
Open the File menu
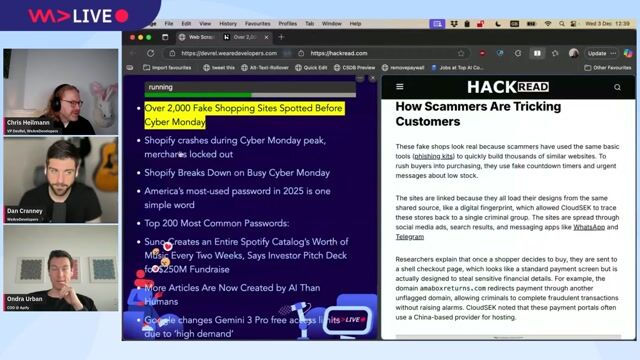point(169,24)
